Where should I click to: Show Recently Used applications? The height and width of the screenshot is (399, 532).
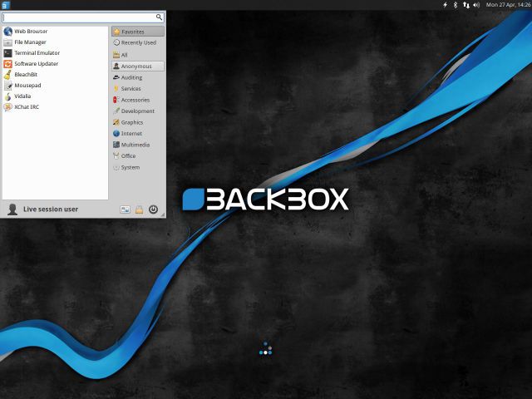[138, 42]
